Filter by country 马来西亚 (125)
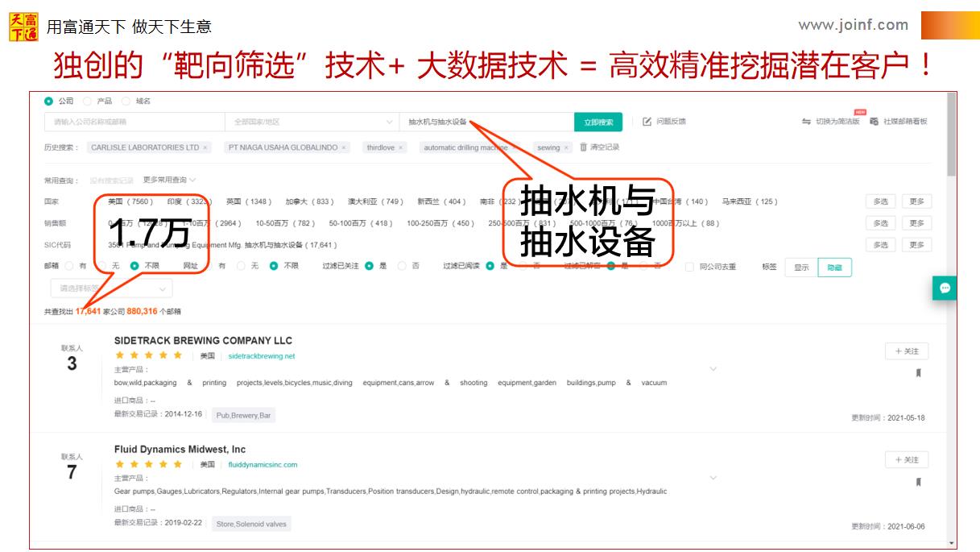Viewport: 980px width, 552px height. (750, 201)
